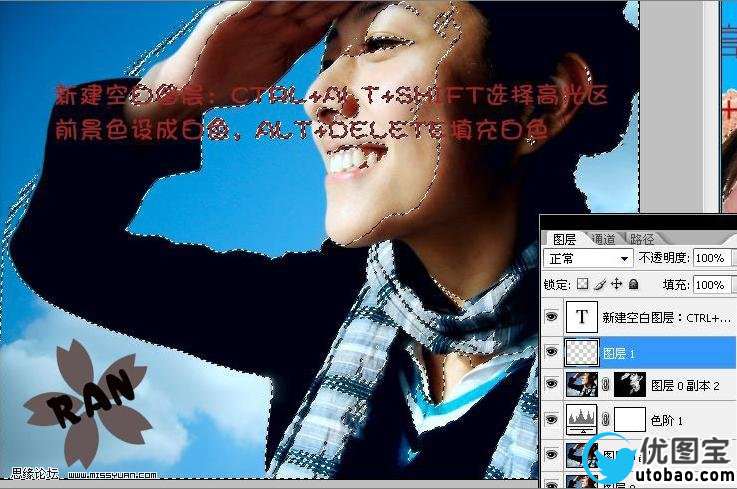737x489 pixels.
Task: Hide 图层 0 副本 2 layer
Action: click(x=551, y=385)
